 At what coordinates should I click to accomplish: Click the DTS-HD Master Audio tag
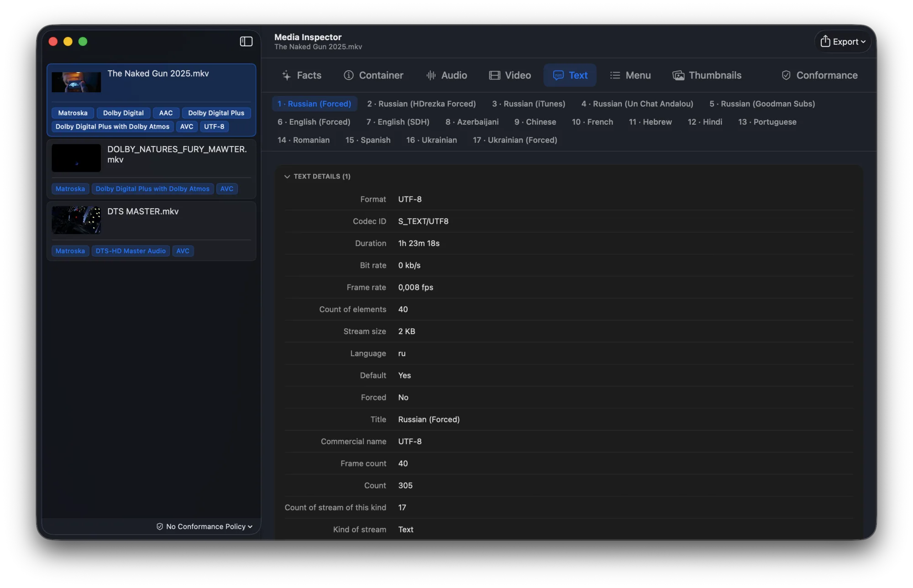point(131,251)
